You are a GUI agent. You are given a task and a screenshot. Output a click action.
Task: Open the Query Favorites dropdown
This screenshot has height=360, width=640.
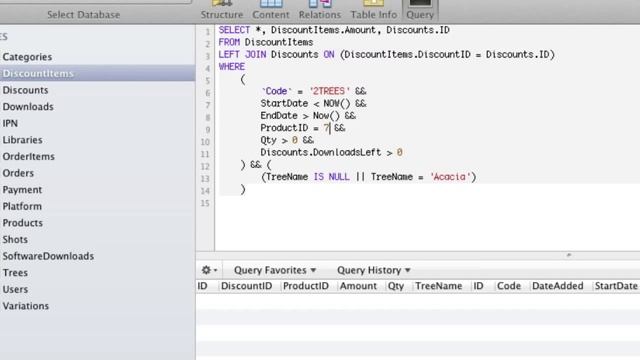coord(275,270)
